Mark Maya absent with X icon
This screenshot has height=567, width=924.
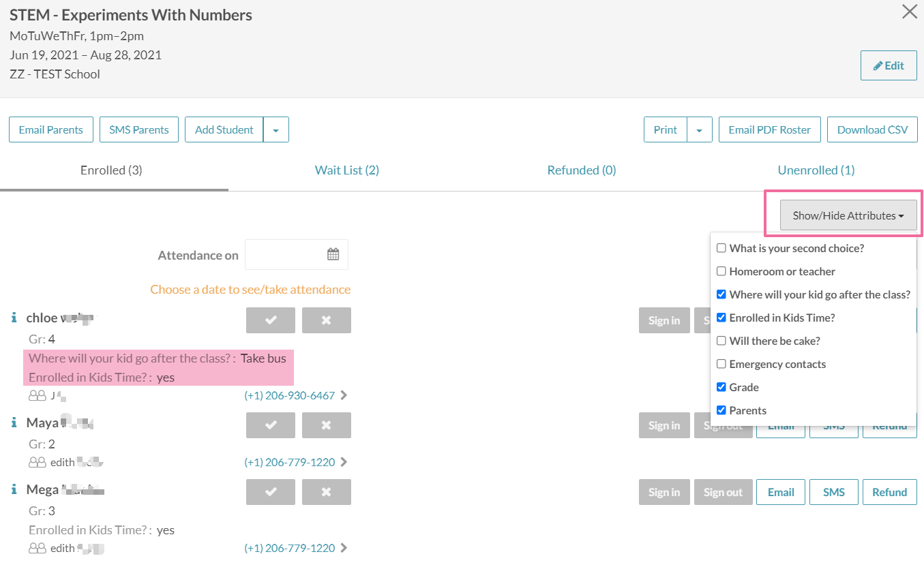(326, 425)
